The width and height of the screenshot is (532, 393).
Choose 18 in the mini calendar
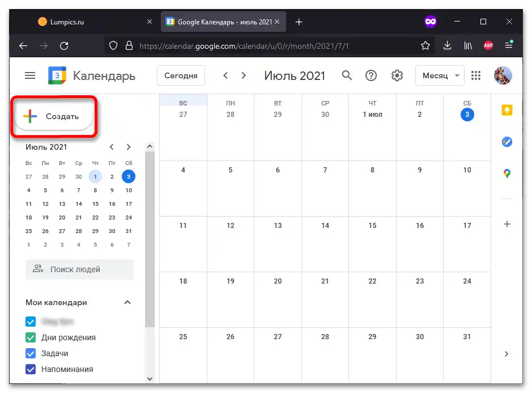[x=29, y=217]
